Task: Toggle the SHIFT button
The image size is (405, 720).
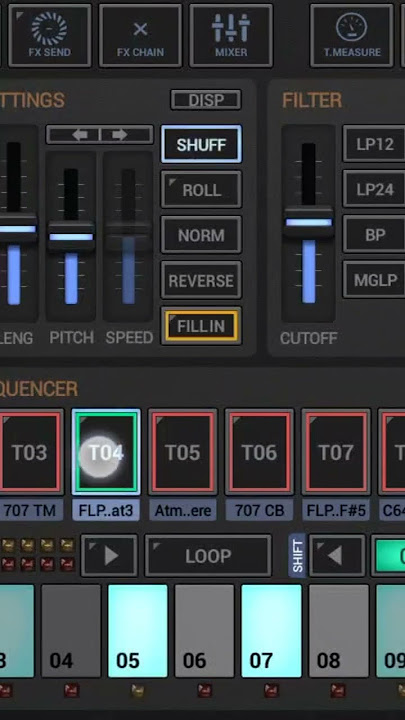Action: [297, 556]
